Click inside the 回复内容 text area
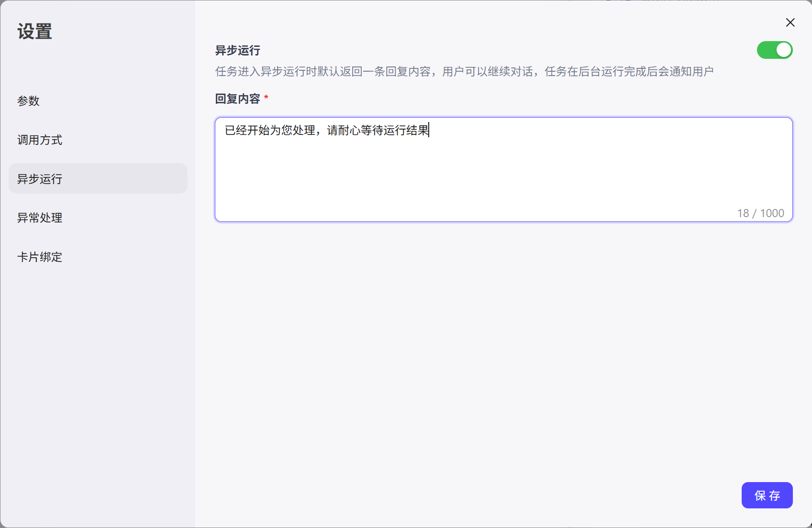 tap(502, 170)
